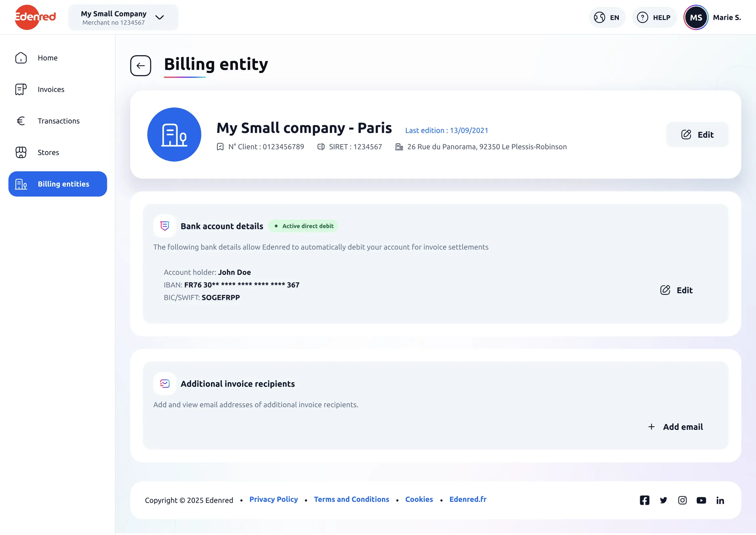Open the LinkedIn icon in footer
Image resolution: width=756 pixels, height=535 pixels.
(720, 501)
